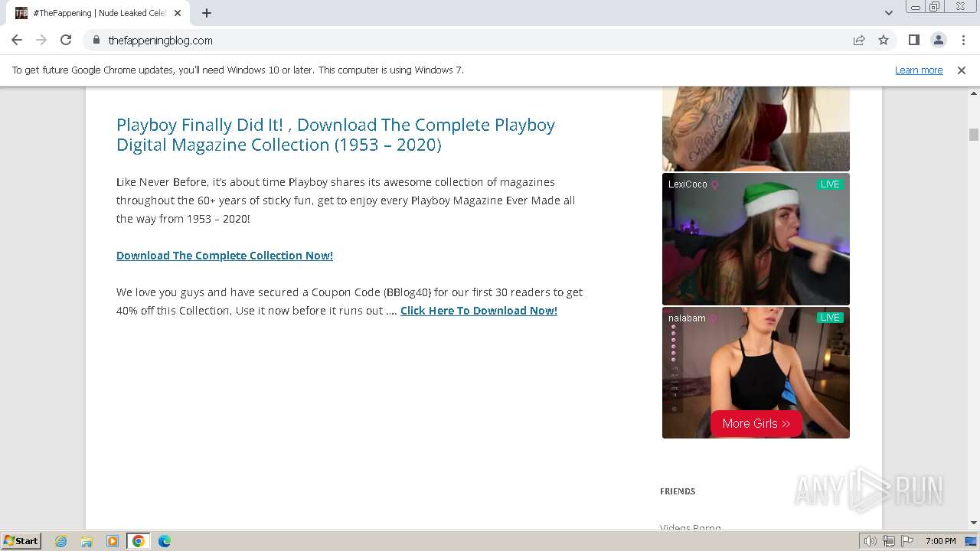Open the Playboy Digital Magazine Collection heading
The height and width of the screenshot is (551, 980).
335,135
